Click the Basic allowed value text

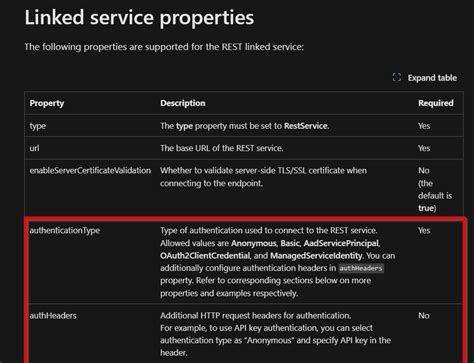[x=290, y=243]
